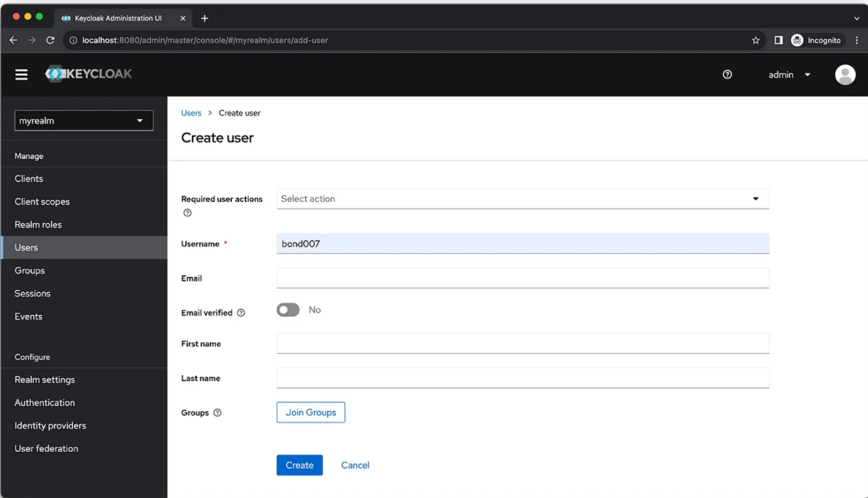The height and width of the screenshot is (498, 868).
Task: Click the Join Groups button
Action: pos(310,412)
